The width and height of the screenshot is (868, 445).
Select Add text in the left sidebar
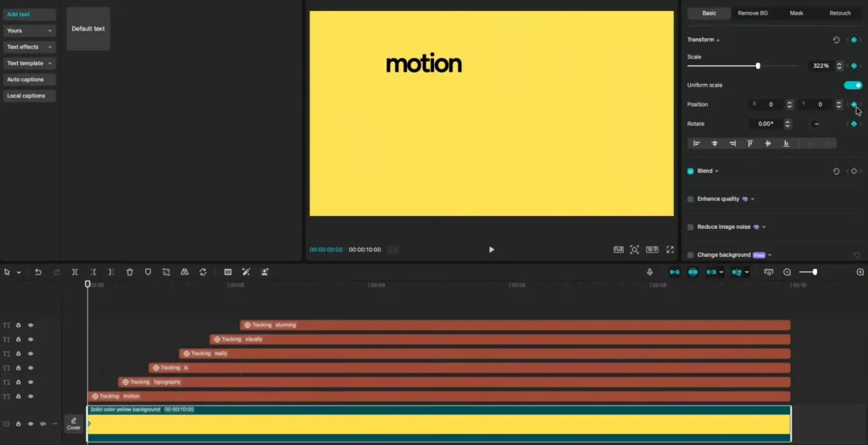click(x=30, y=14)
